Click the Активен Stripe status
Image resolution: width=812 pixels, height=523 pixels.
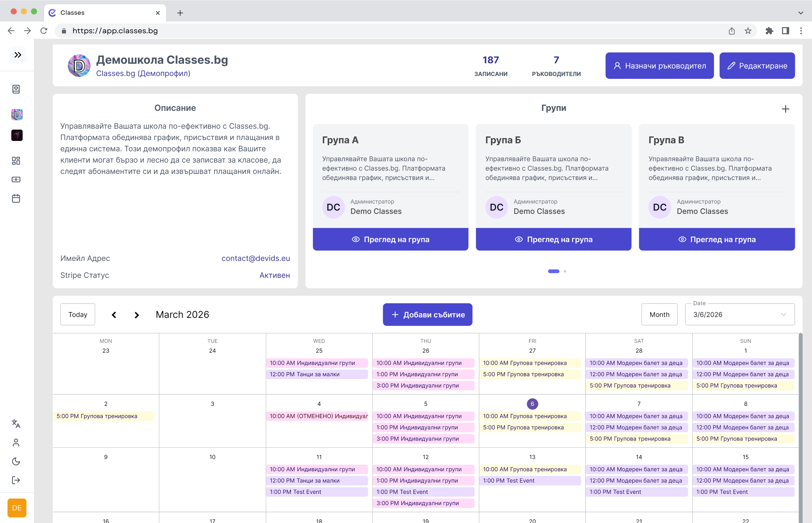(275, 275)
